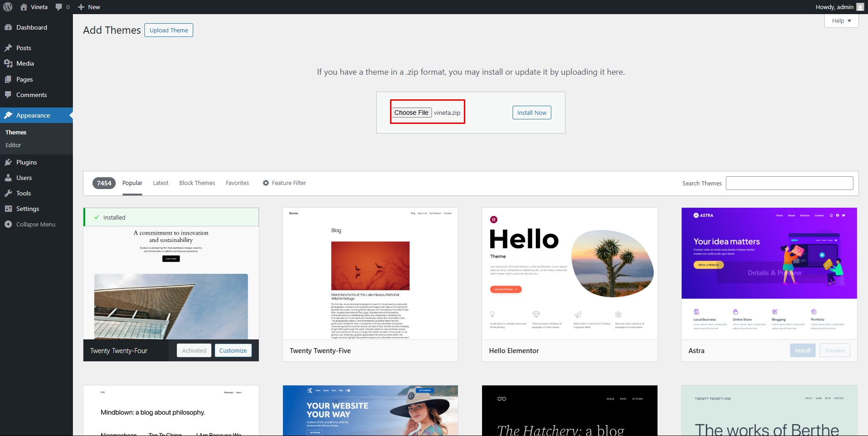Click the Appearance paintbrush icon

(8, 115)
